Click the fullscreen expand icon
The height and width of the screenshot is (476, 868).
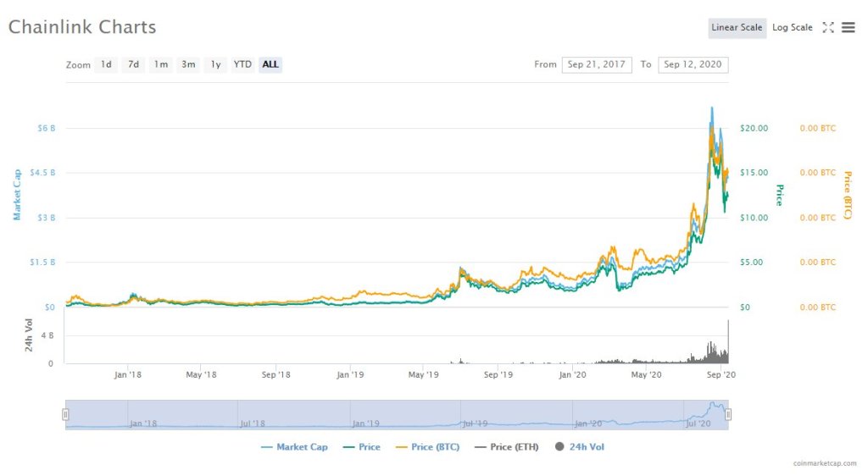click(828, 28)
